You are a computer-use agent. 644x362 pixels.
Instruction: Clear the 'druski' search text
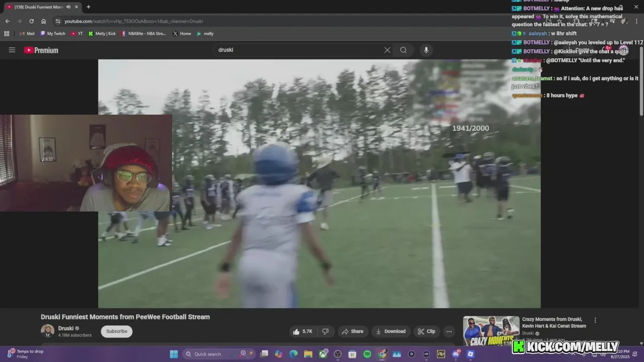point(387,50)
